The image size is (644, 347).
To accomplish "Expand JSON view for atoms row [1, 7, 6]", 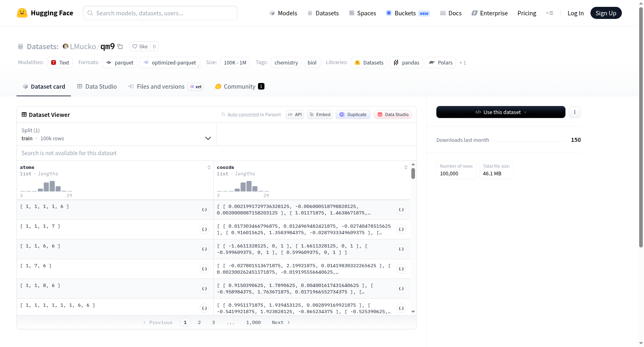I will pos(204,269).
